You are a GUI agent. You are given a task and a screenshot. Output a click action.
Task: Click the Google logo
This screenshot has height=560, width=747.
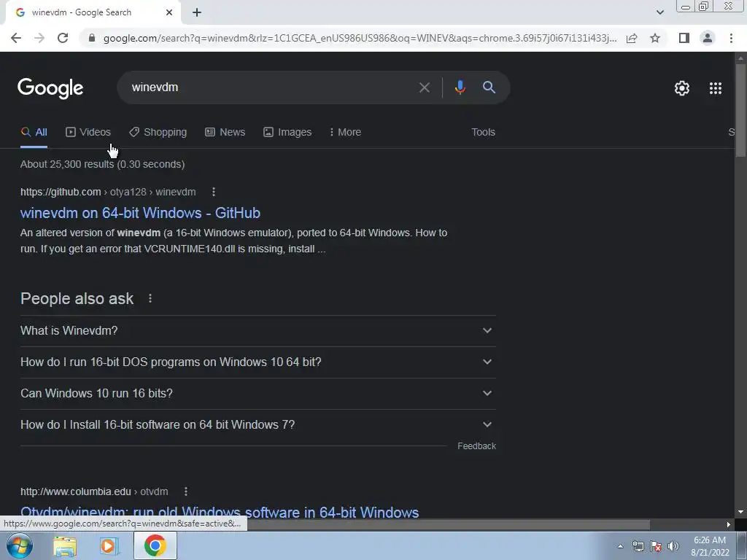50,88
